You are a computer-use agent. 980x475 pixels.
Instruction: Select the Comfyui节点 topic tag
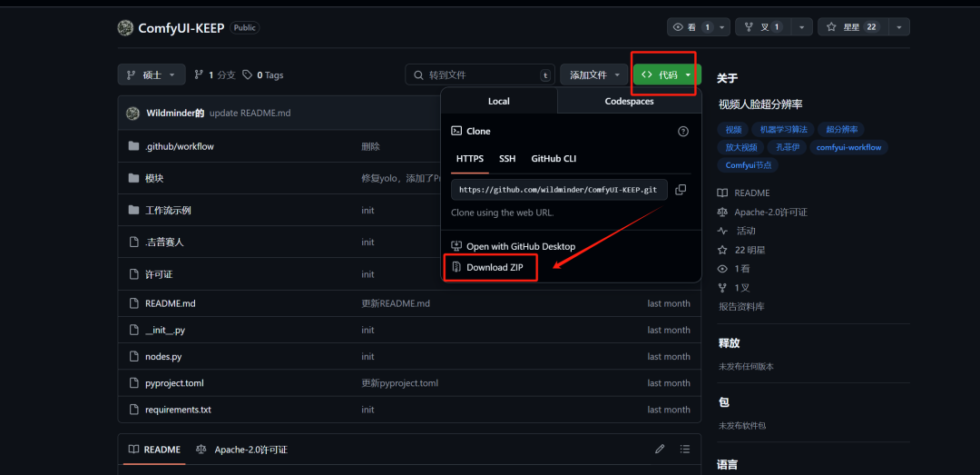pos(748,165)
